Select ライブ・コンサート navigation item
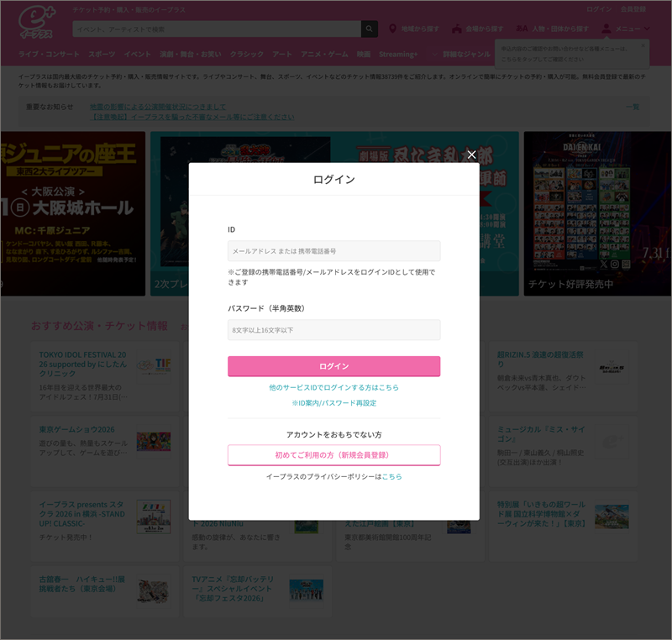Viewport: 672px width, 640px height. [49, 54]
